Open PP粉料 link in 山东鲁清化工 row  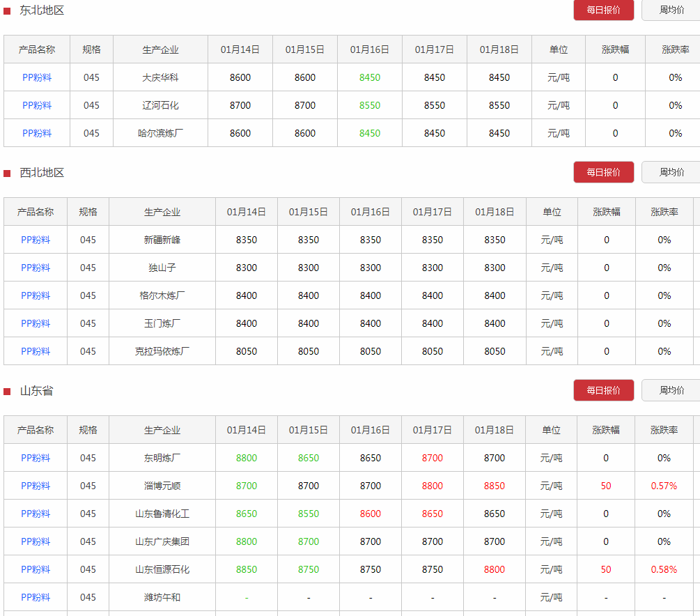tap(36, 514)
